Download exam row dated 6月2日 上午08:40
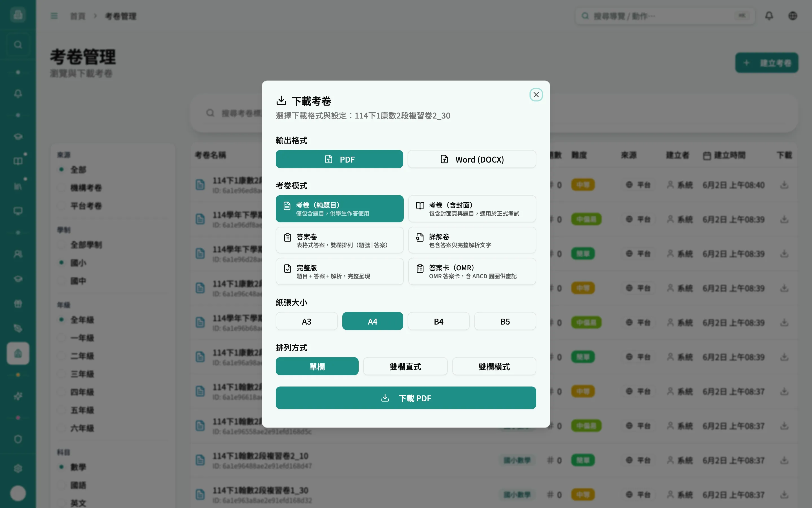 coord(784,185)
